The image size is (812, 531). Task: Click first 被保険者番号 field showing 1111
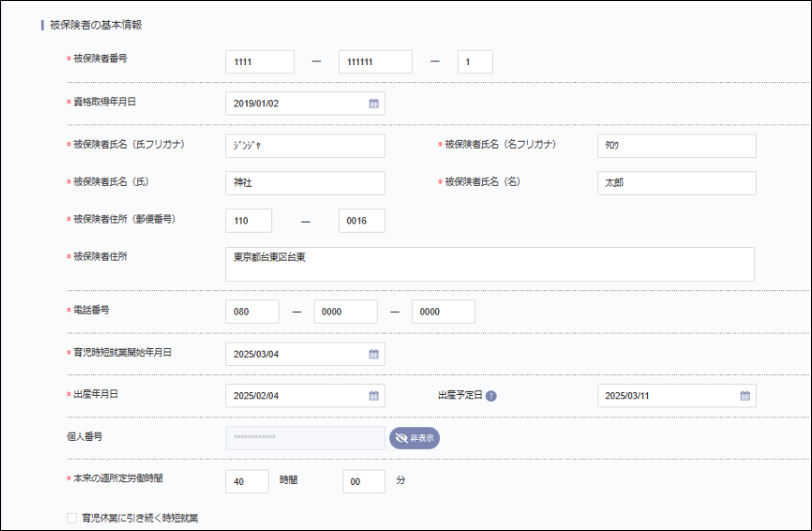(260, 62)
